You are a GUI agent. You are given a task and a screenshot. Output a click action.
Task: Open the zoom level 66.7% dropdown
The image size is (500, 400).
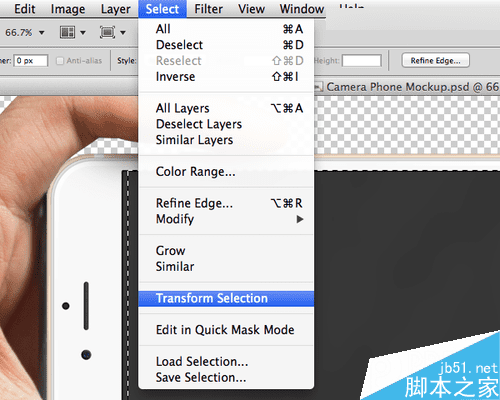(x=25, y=33)
